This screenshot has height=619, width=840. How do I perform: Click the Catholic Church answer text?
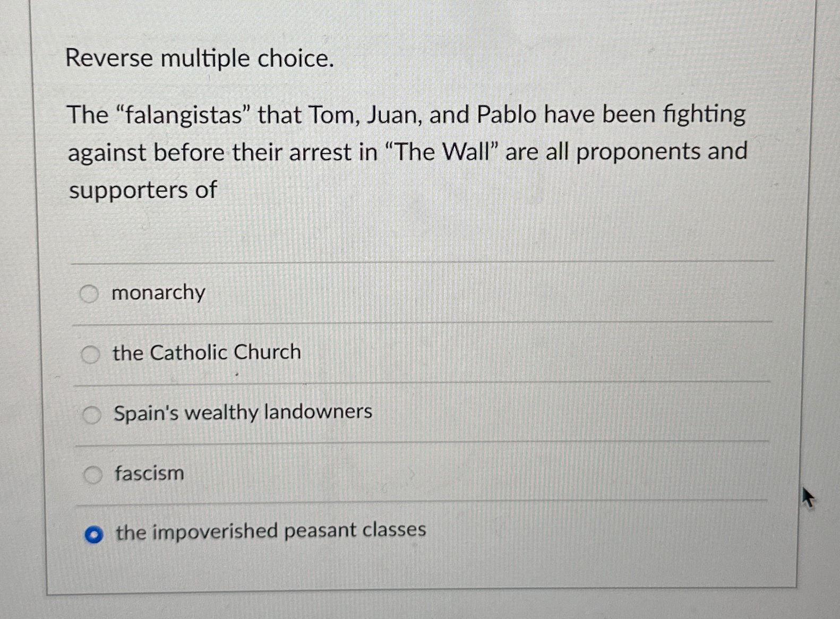click(205, 352)
